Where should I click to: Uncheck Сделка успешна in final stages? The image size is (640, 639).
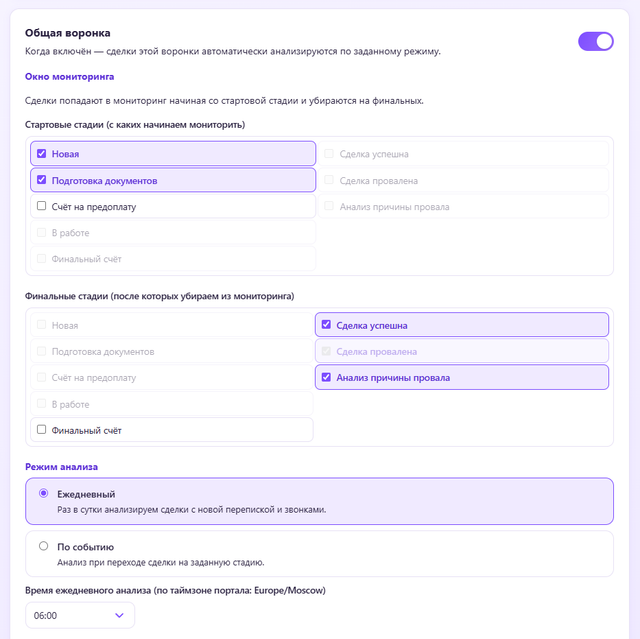(x=326, y=324)
